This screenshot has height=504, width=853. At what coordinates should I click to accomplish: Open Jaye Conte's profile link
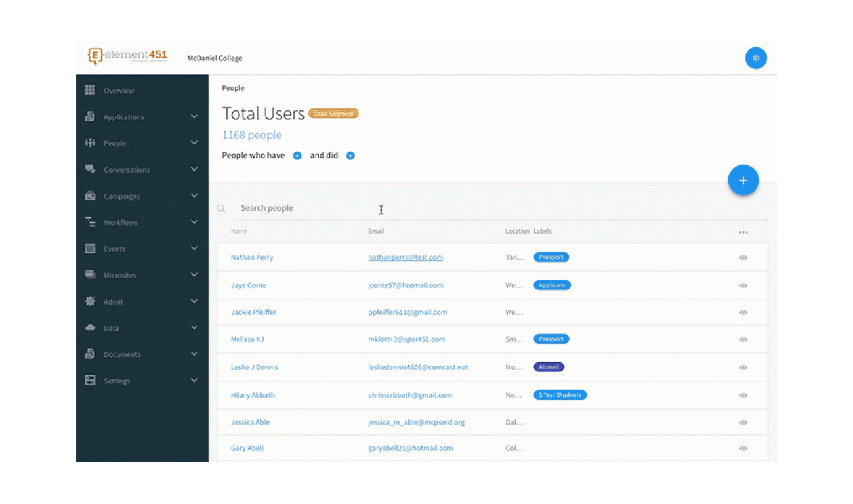click(249, 285)
